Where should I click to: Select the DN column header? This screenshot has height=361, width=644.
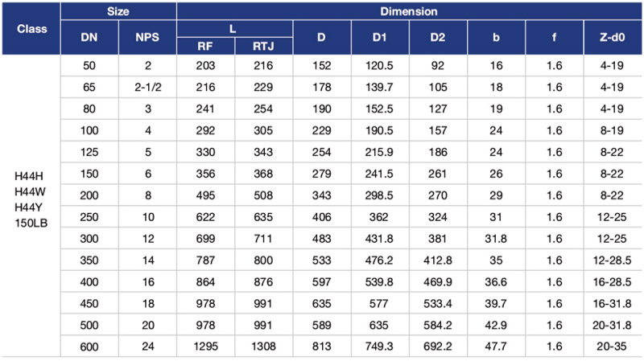coord(89,37)
